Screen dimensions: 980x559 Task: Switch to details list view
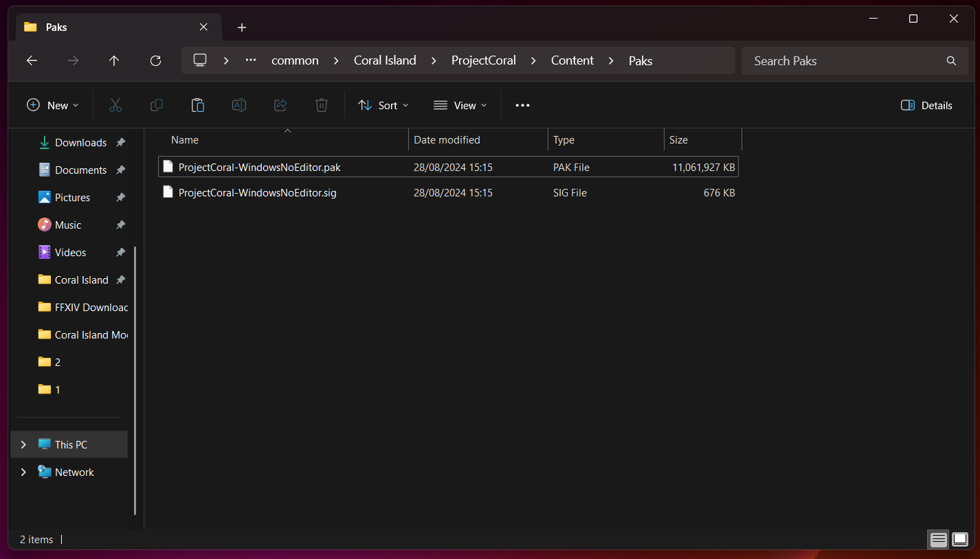point(939,539)
